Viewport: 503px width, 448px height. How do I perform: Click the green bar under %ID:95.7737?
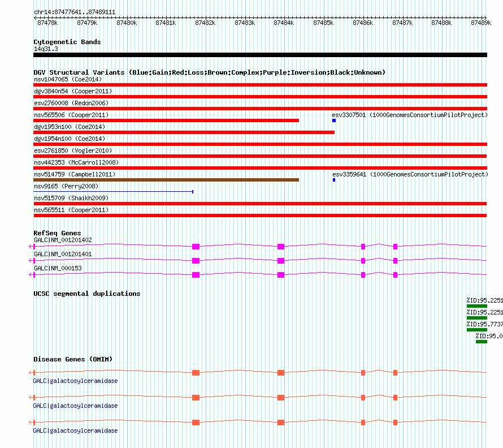[477, 330]
